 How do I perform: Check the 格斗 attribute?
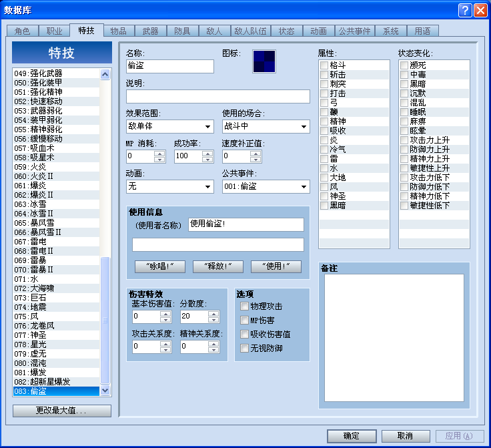coord(324,65)
